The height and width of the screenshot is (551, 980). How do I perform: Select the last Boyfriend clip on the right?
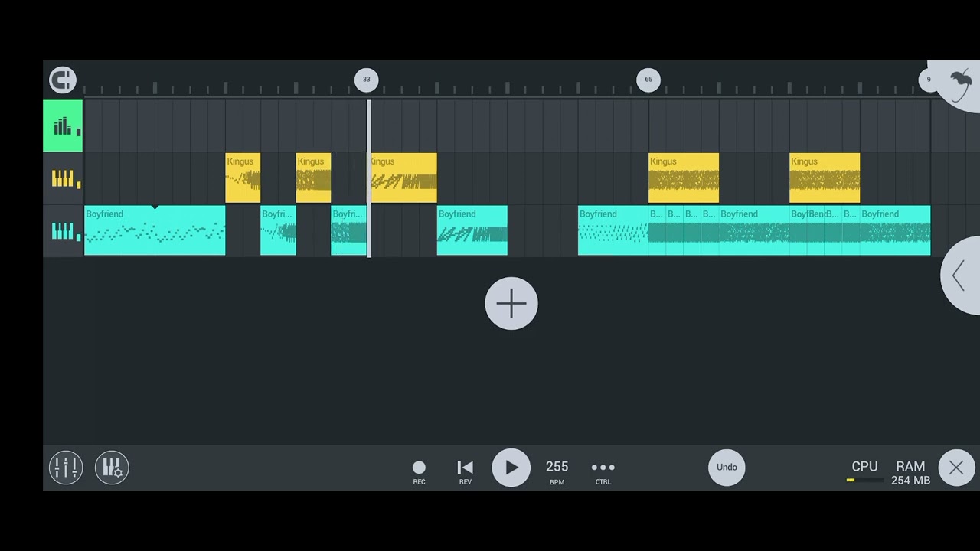click(x=895, y=230)
